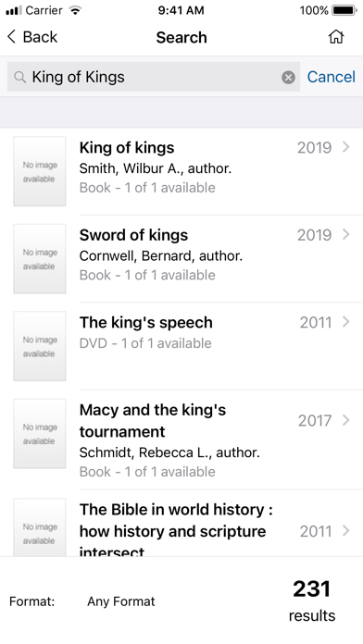Click the King of Kings search field
Viewport: 363px width, 644px height.
[x=154, y=77]
